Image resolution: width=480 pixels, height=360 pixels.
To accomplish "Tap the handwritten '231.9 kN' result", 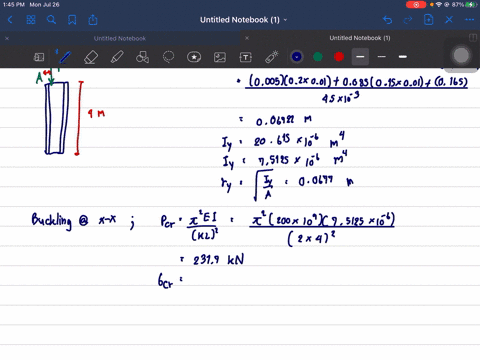I will [x=219, y=259].
